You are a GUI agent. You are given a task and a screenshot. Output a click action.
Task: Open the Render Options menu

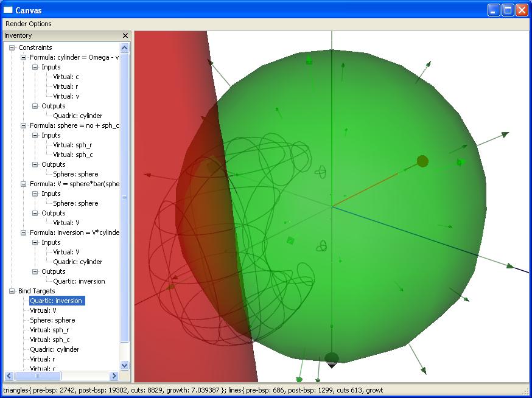pyautogui.click(x=29, y=24)
